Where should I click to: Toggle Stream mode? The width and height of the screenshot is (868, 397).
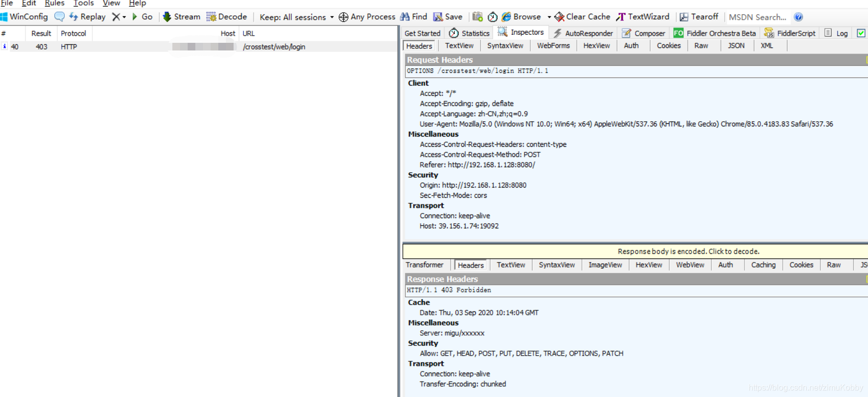pos(182,17)
